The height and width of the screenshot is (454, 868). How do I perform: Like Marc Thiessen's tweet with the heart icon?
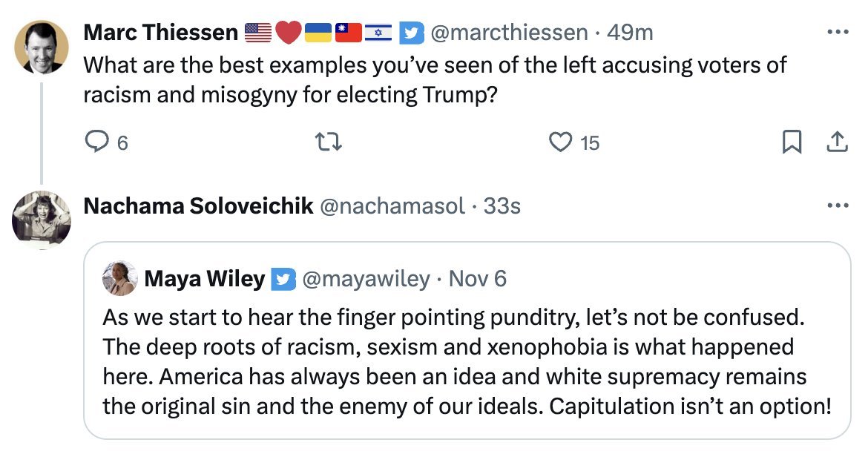561,142
